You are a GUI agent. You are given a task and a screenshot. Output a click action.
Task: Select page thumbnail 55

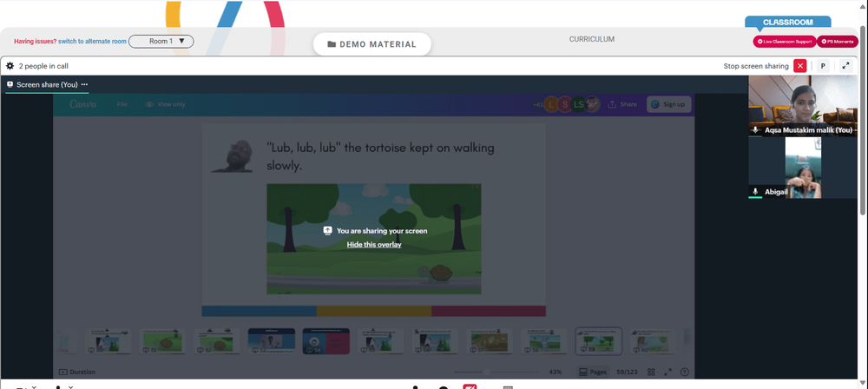click(380, 341)
